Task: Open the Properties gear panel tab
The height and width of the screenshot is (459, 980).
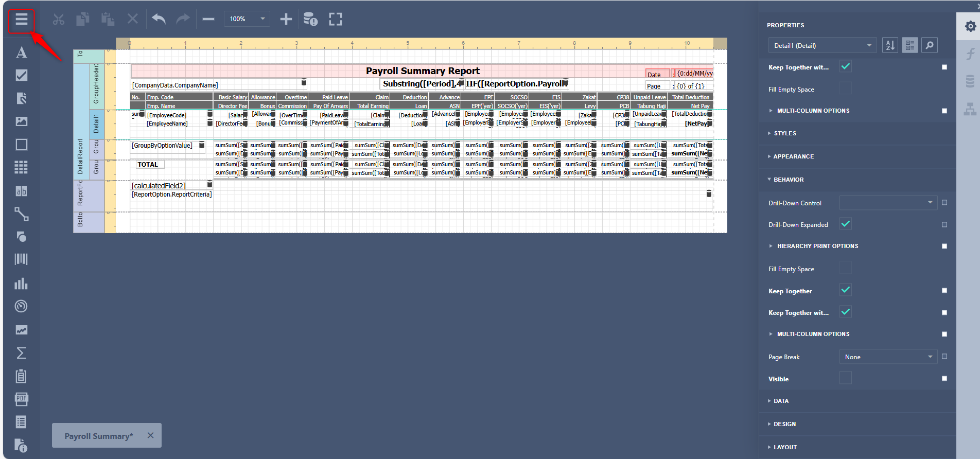Action: pos(970,26)
